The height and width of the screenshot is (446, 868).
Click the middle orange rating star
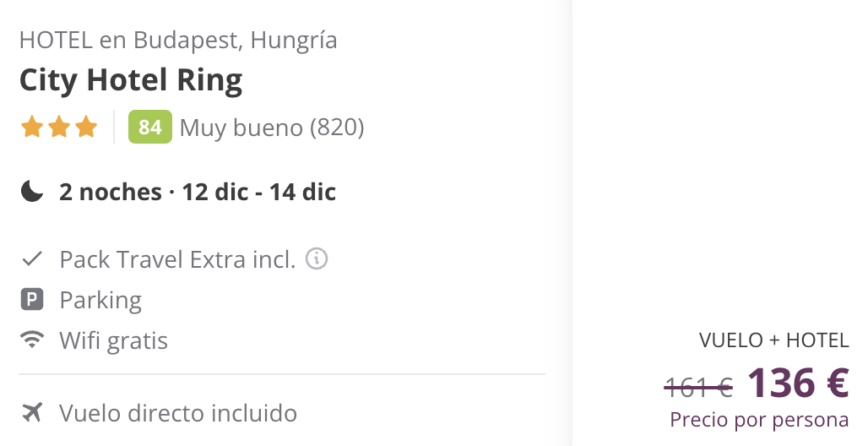[59, 128]
